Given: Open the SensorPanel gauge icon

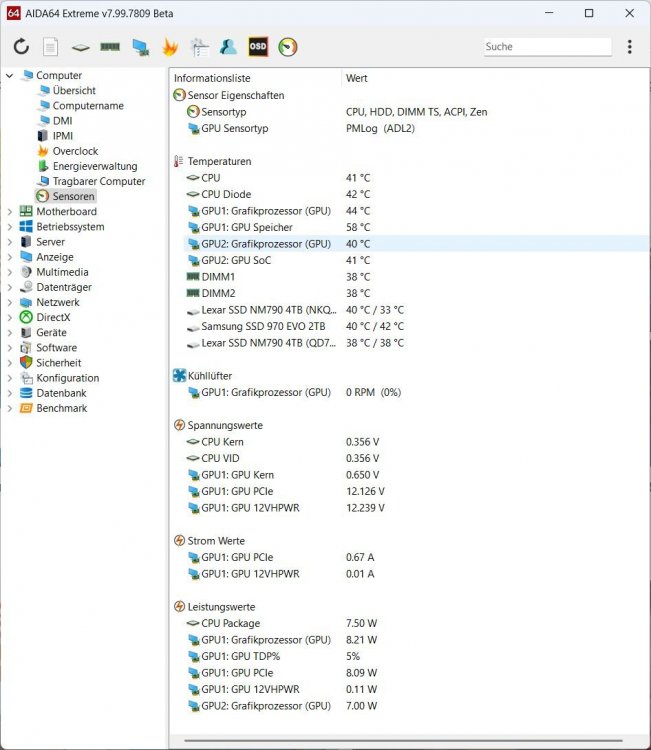Looking at the screenshot, I should (x=287, y=47).
